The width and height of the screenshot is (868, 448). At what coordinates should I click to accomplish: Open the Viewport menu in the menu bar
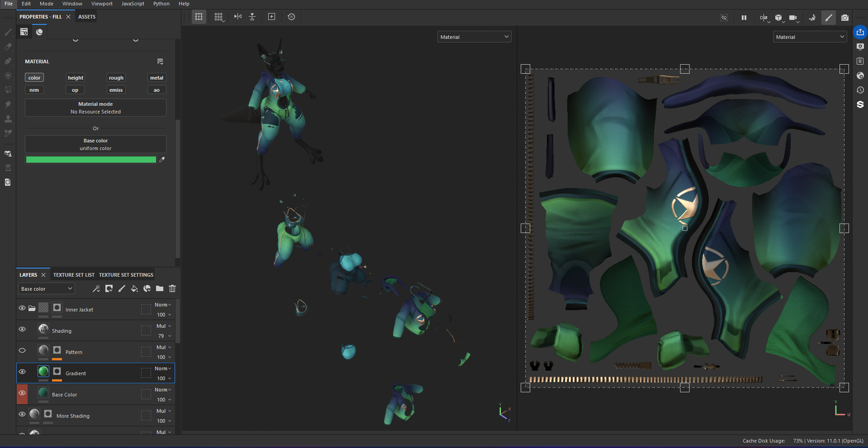point(101,4)
